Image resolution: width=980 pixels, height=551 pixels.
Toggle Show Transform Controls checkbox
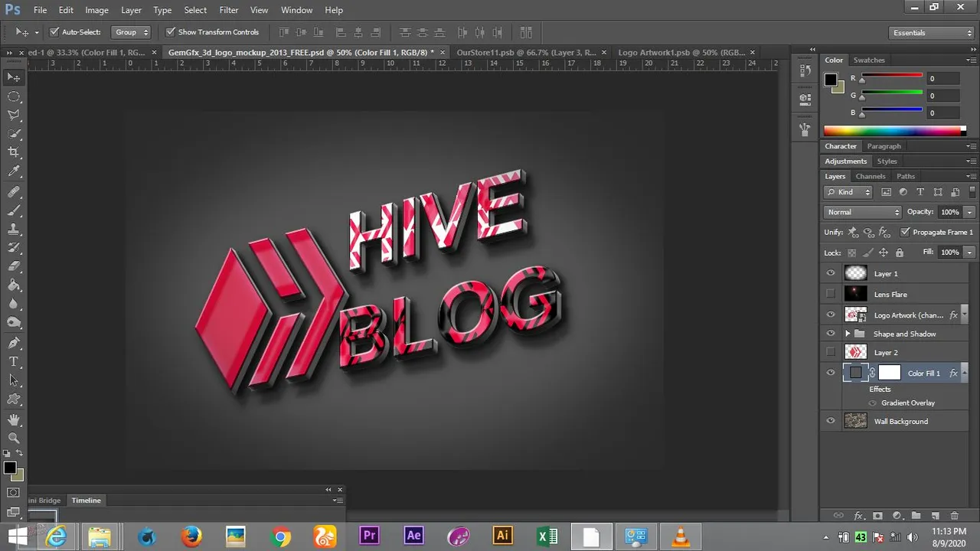click(x=171, y=32)
